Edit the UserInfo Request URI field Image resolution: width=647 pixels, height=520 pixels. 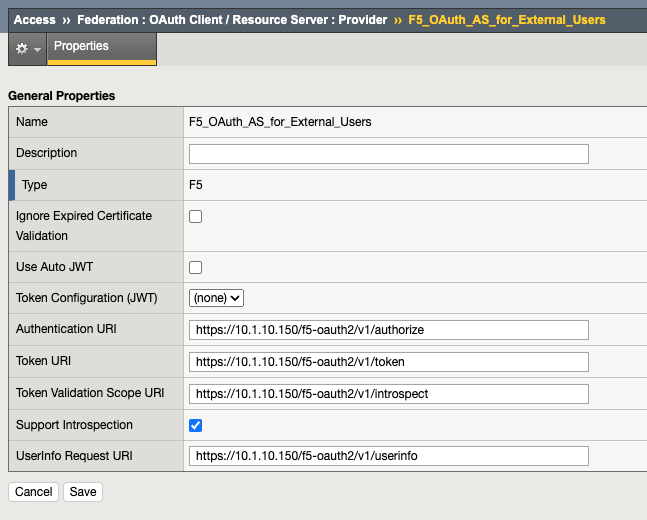(388, 456)
